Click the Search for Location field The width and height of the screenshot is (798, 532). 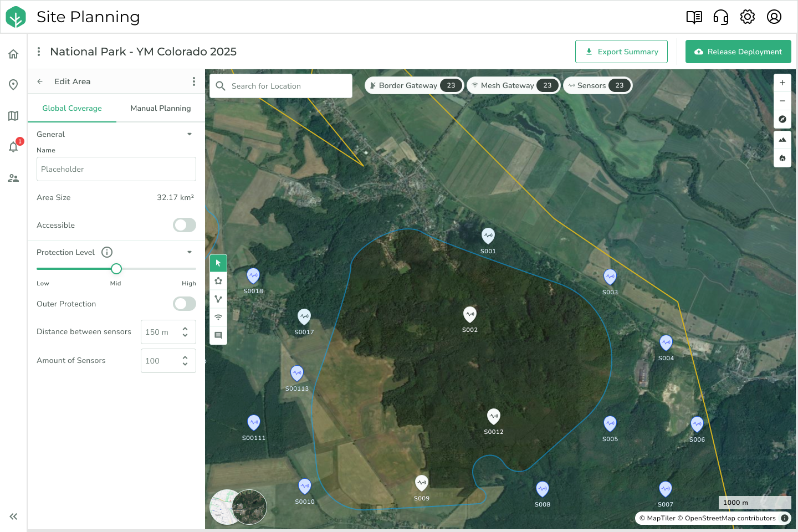coord(281,86)
